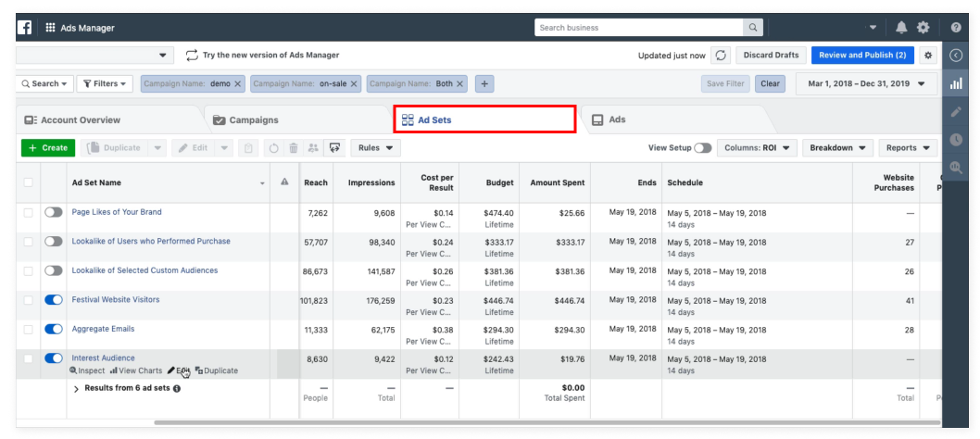980x439 pixels.
Task: Open the account selector dropdown
Action: [95, 55]
